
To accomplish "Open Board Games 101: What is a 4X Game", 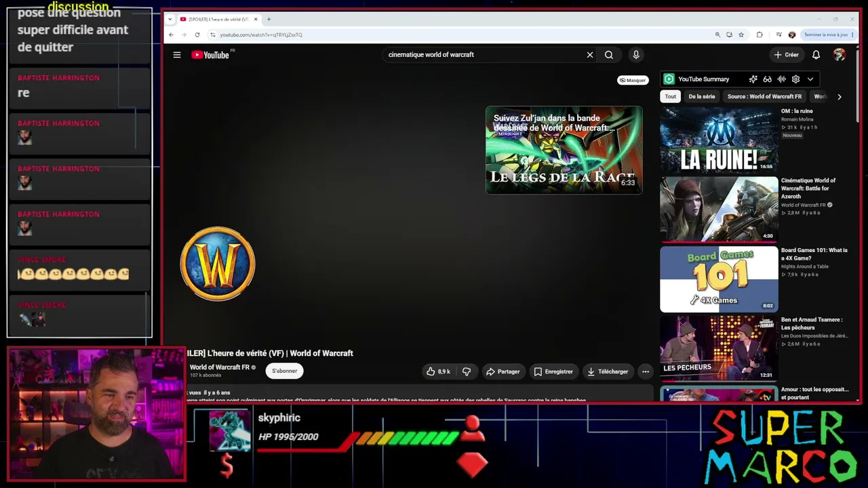I will tap(814, 254).
